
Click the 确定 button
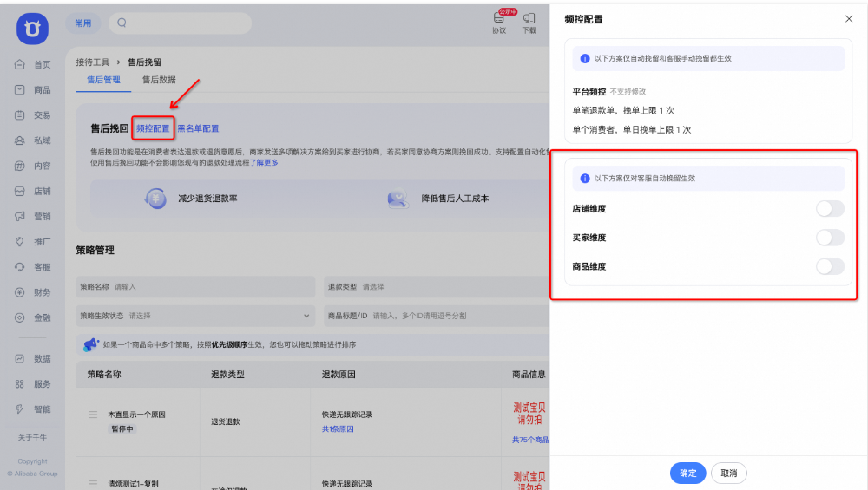[688, 473]
